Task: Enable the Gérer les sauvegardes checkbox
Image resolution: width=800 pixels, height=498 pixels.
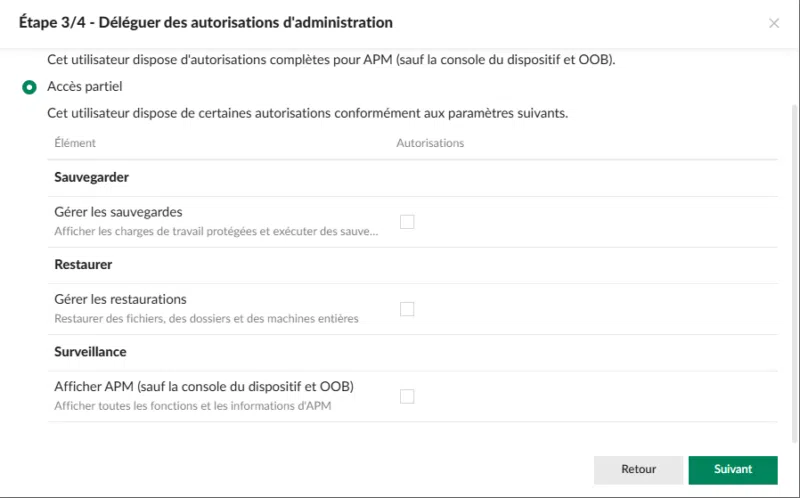Action: (x=407, y=222)
